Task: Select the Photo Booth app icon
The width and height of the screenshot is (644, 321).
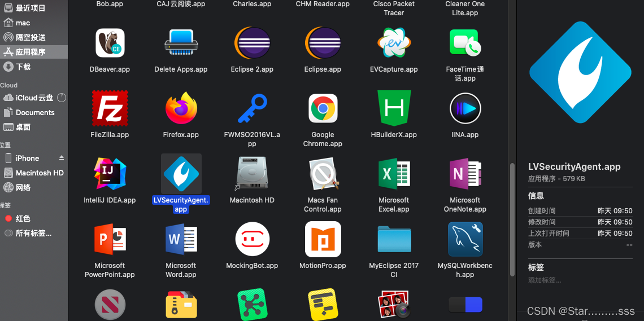Action: 394,305
